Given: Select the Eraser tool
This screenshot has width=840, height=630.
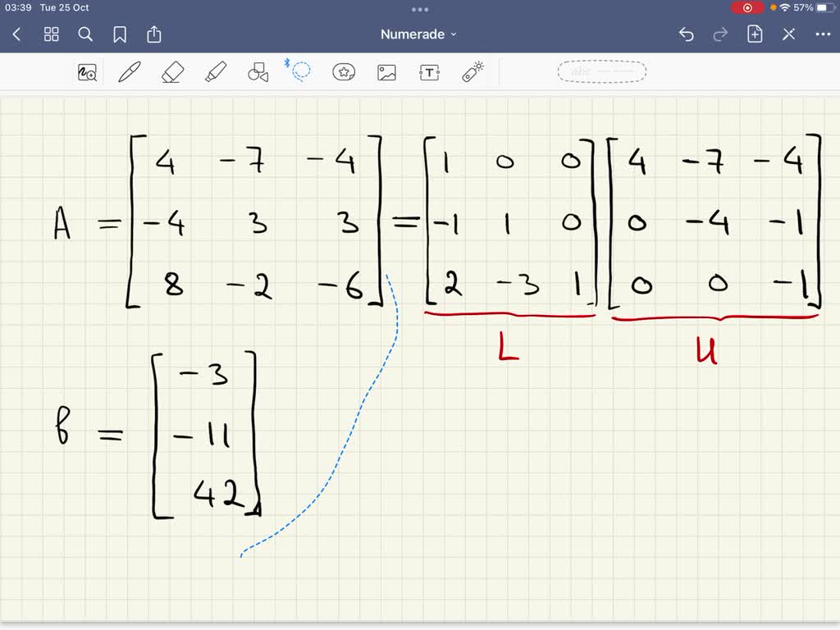Looking at the screenshot, I should 172,71.
